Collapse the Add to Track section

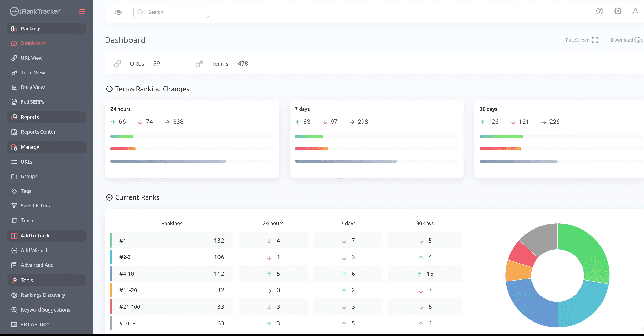coord(47,236)
